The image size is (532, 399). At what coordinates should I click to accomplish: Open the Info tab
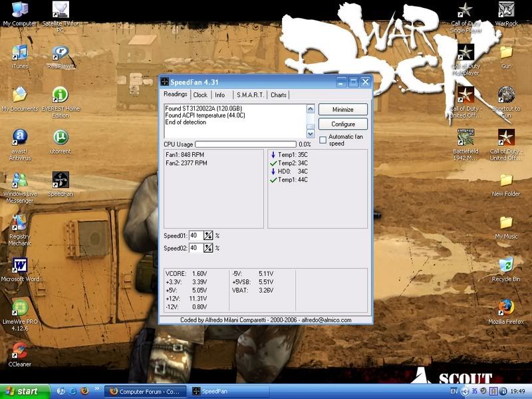tap(220, 95)
